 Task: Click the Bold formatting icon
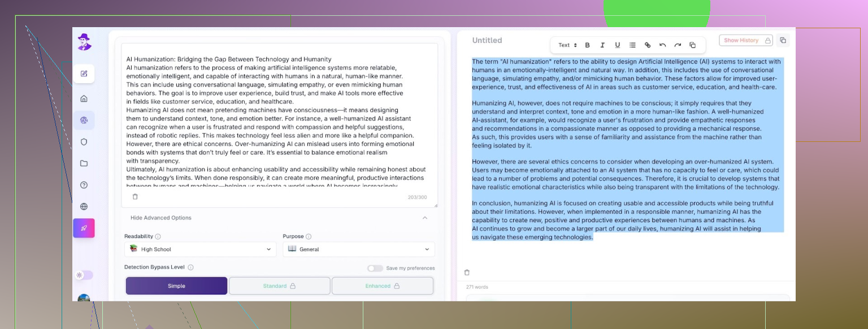(x=587, y=45)
